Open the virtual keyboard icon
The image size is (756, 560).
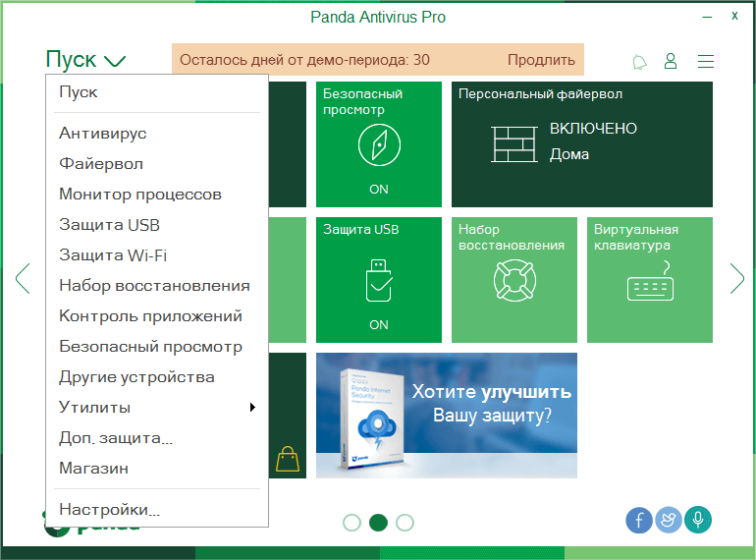[649, 282]
